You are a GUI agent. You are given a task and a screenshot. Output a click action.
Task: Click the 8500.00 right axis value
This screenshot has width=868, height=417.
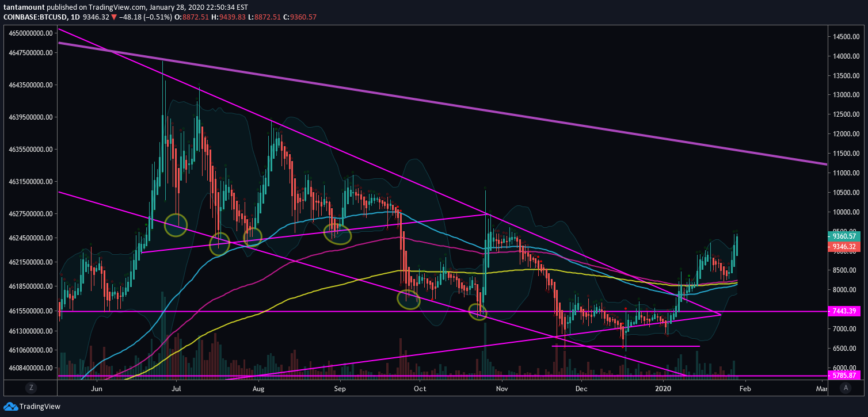click(843, 270)
